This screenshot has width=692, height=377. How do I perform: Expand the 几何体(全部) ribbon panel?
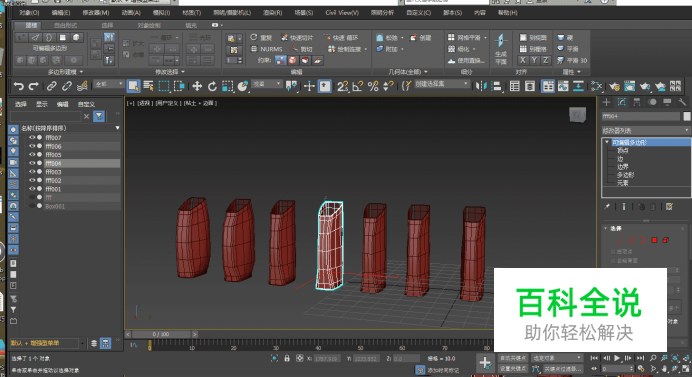point(408,72)
